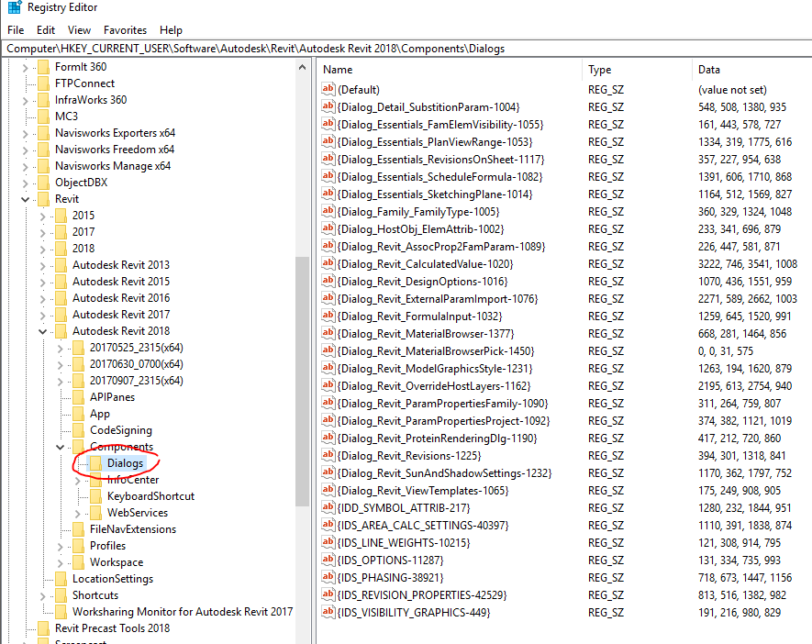Collapse the Revit key

(25, 199)
